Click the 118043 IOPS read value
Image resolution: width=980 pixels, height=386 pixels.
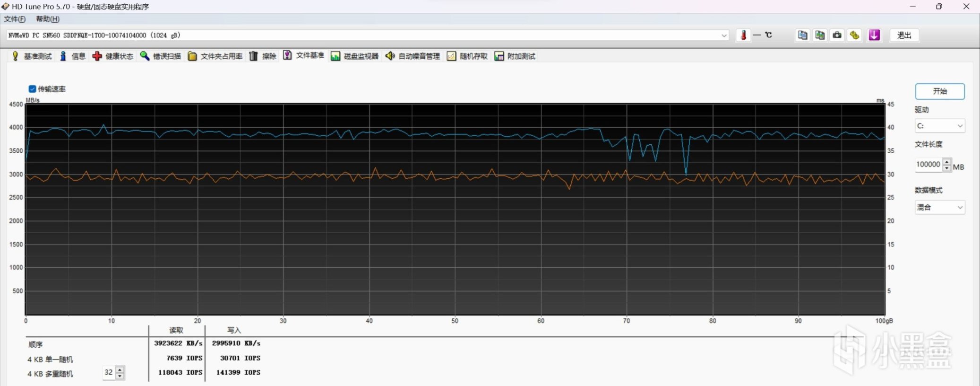(180, 373)
